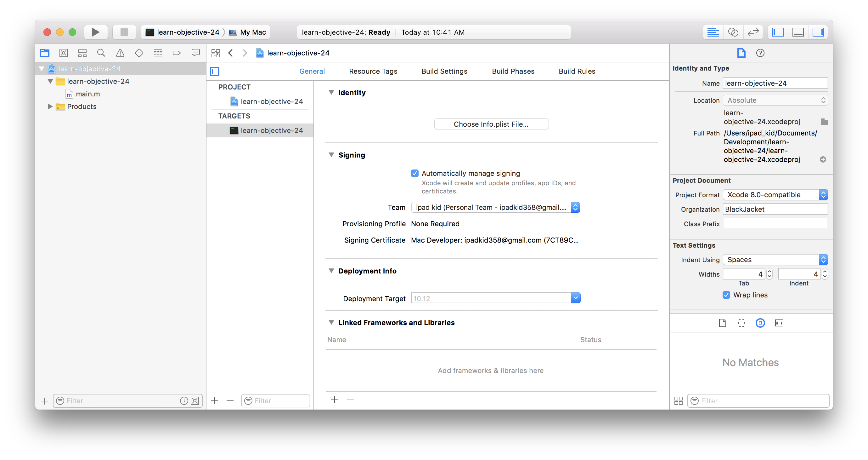Image resolution: width=868 pixels, height=460 pixels.
Task: Click the quick help inspector icon
Action: (759, 53)
